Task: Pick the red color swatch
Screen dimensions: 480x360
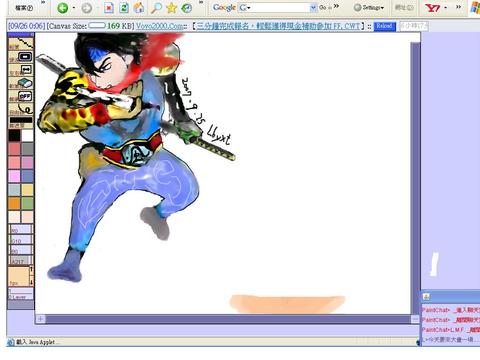Action: click(x=14, y=149)
